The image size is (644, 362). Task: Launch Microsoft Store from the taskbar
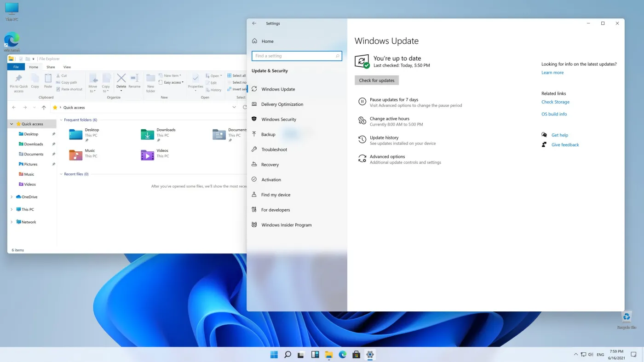tap(356, 355)
